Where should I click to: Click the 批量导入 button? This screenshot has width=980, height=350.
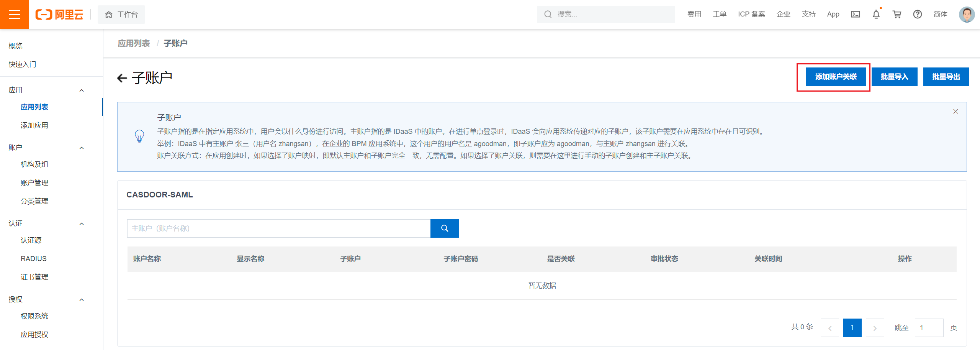(x=894, y=76)
